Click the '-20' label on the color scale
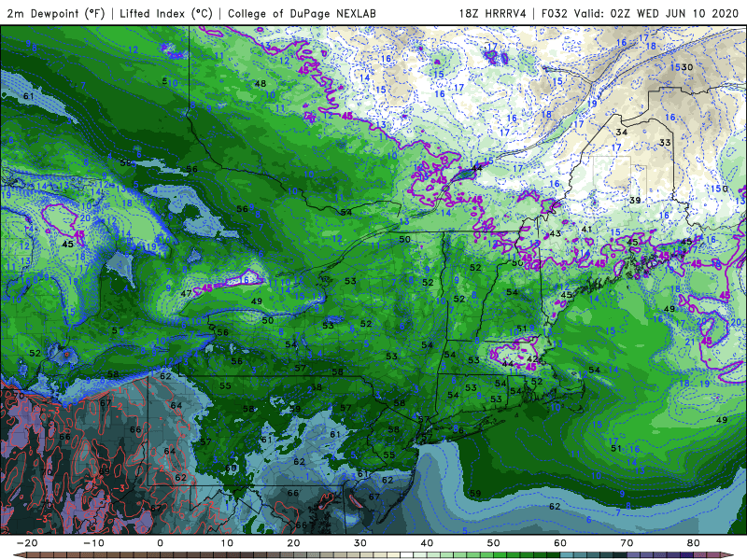Viewport: 747px width, 560px height. click(27, 543)
